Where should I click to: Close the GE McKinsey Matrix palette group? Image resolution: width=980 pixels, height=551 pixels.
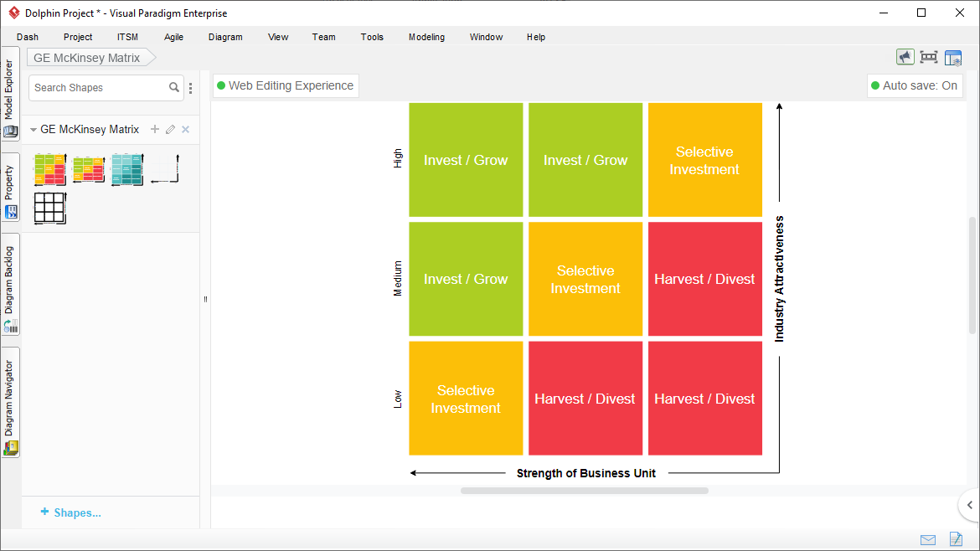click(x=186, y=129)
